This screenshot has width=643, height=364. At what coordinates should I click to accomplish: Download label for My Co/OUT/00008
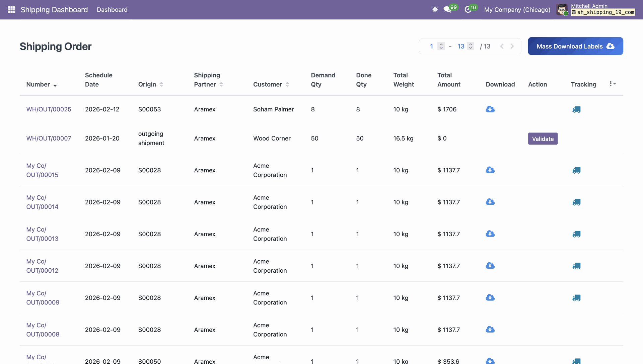[x=490, y=330]
